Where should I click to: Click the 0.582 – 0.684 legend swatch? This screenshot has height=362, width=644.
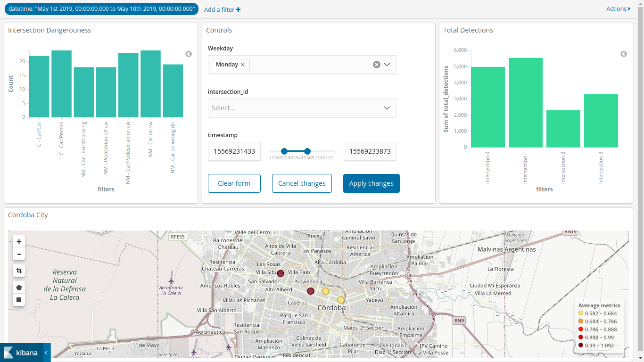click(581, 313)
